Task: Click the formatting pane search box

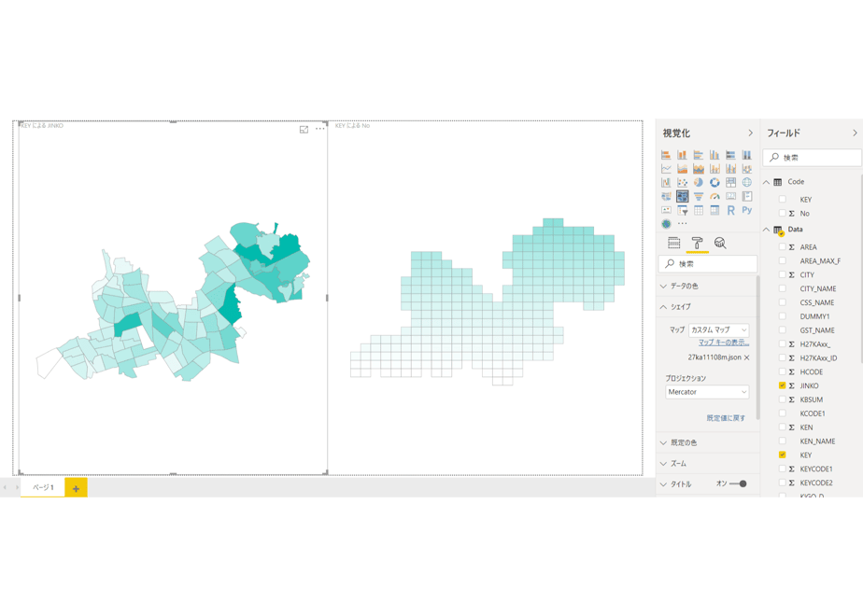Action: coord(708,264)
